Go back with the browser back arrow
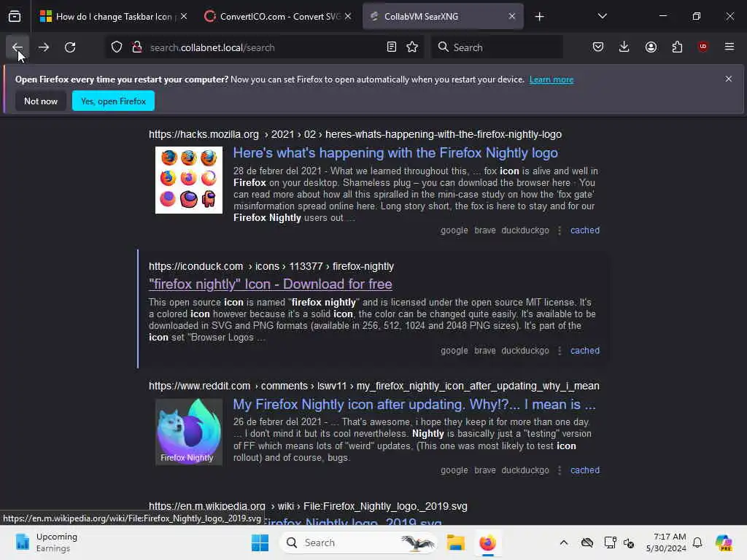 tap(18, 47)
